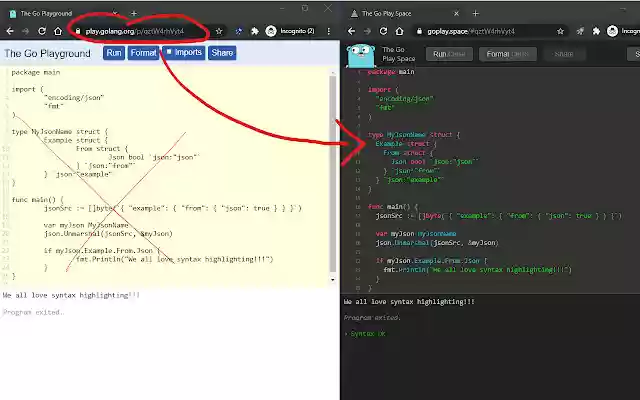
Task: Go forward in the Go Playground browser window
Action: click(x=25, y=31)
